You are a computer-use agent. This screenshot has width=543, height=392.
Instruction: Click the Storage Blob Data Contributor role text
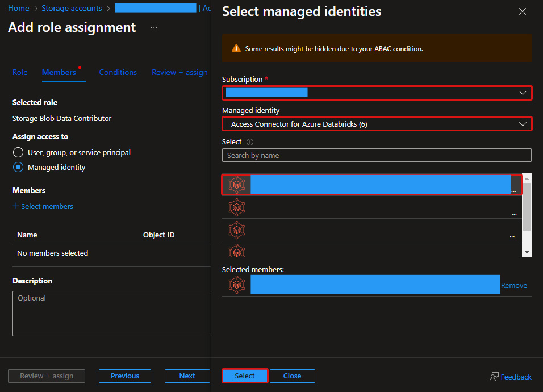(62, 118)
